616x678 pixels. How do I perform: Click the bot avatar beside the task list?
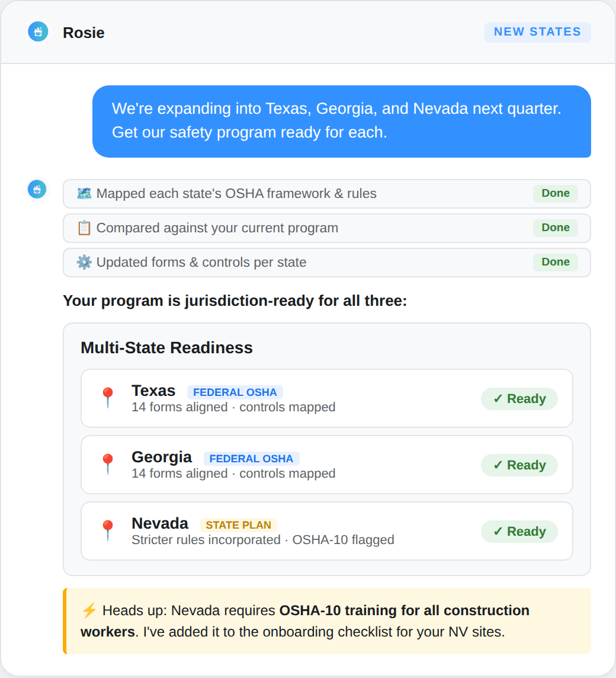[x=37, y=190]
